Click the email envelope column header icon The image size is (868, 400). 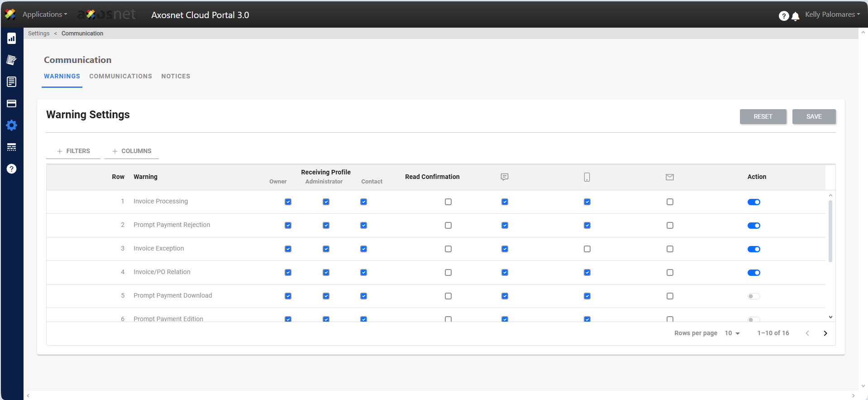(x=670, y=177)
